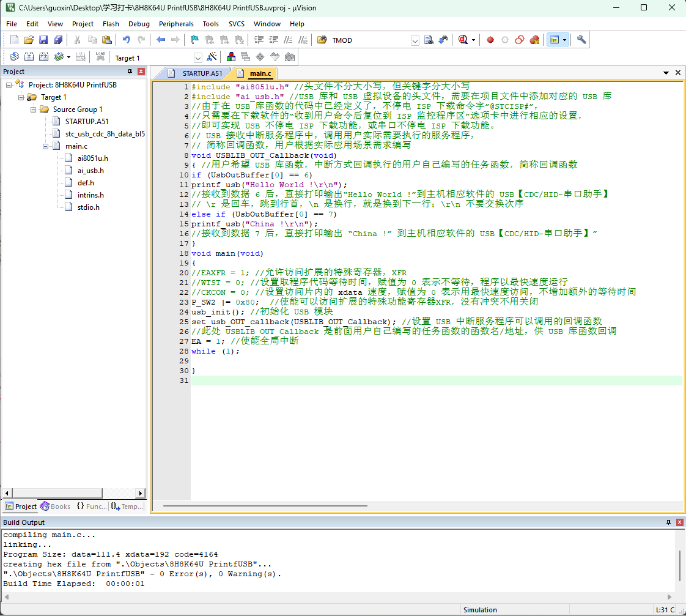Open the Target 1 selector dropdown
This screenshot has height=616, width=686.
pos(197,58)
